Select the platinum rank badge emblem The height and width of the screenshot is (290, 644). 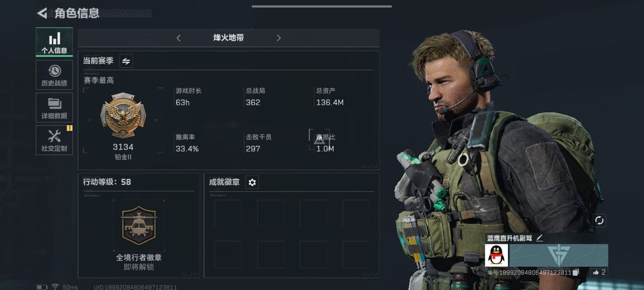click(123, 115)
